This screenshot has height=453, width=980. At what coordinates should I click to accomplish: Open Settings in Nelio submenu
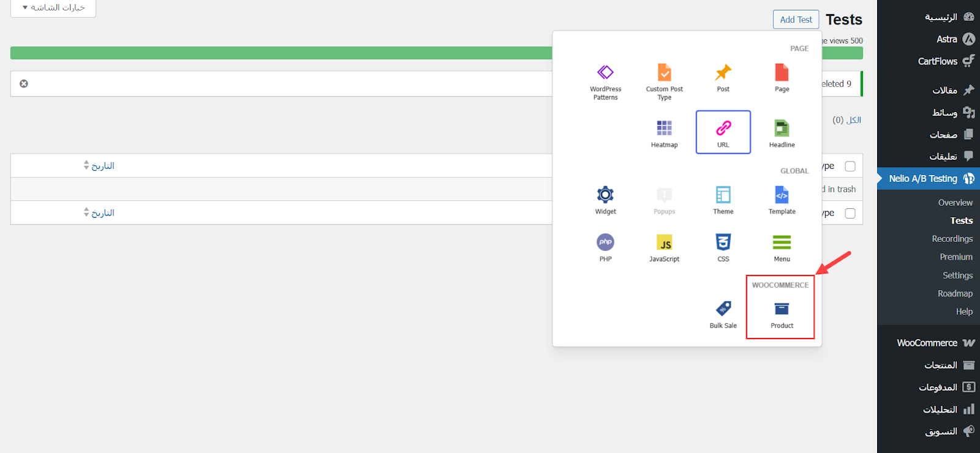(957, 275)
